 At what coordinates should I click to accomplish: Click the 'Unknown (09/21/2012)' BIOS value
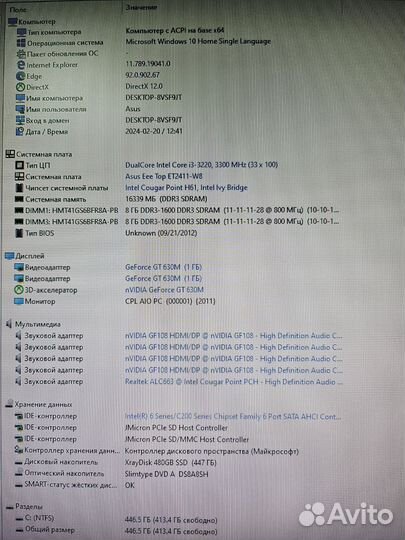(161, 233)
